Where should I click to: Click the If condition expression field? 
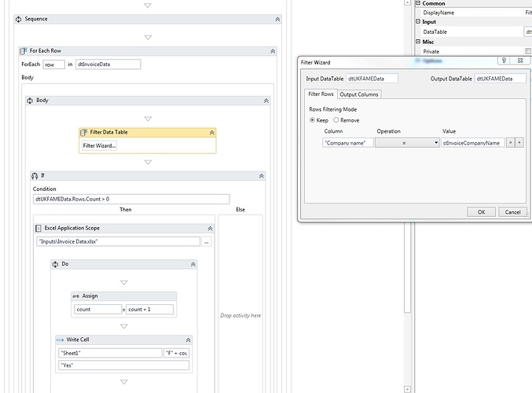tap(131, 199)
